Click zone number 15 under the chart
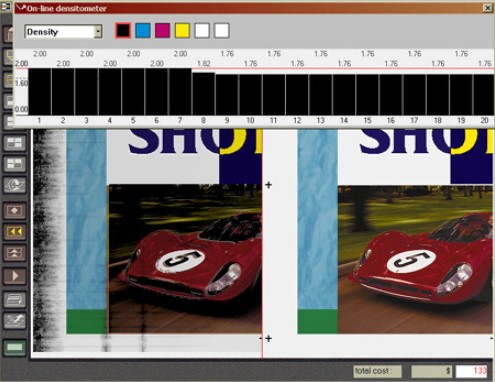Viewport: 495px width, 382px height. [367, 120]
